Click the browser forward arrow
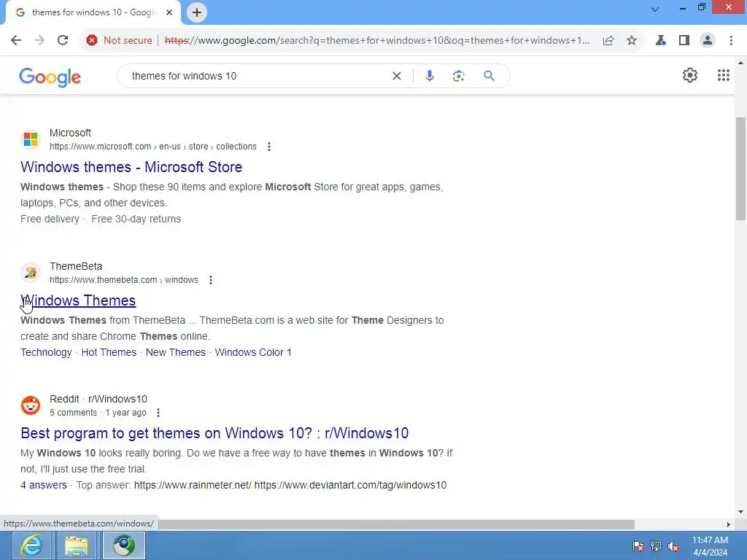The width and height of the screenshot is (747, 560). [x=39, y=41]
